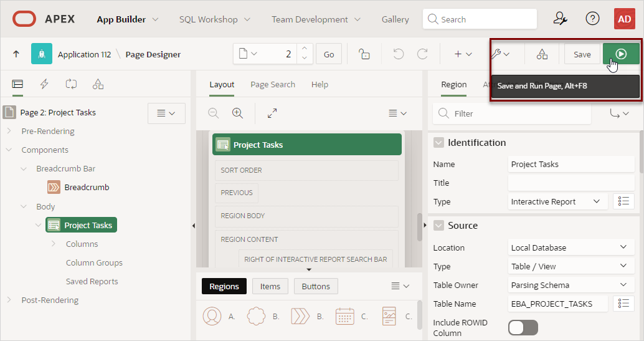The image size is (644, 341).
Task: Click the Breadcrumb region gallery icon
Action: 300,316
